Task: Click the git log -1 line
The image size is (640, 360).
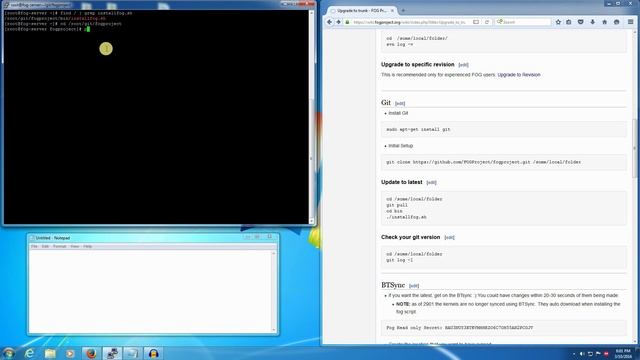Action: pyautogui.click(x=400, y=260)
